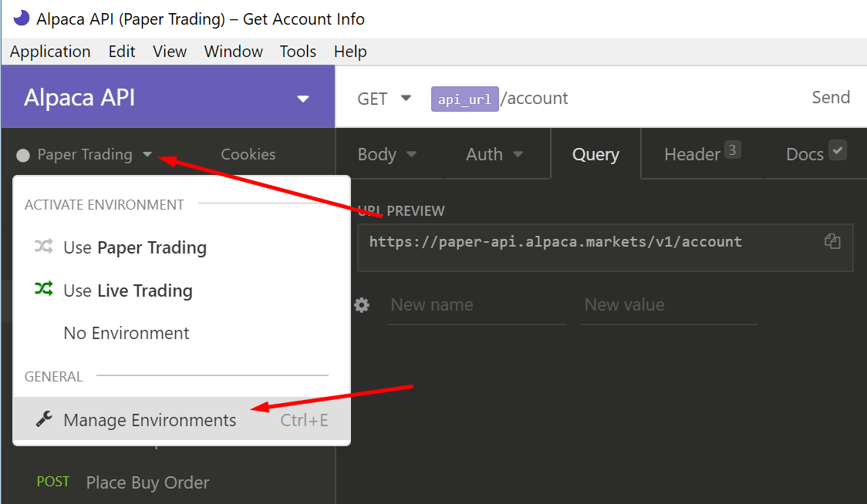
Task: Open the View menu
Action: pos(169,52)
